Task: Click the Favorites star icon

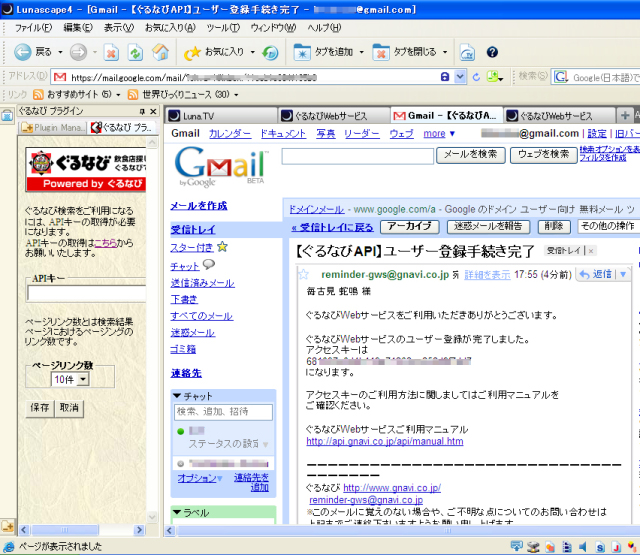Action: click(192, 53)
